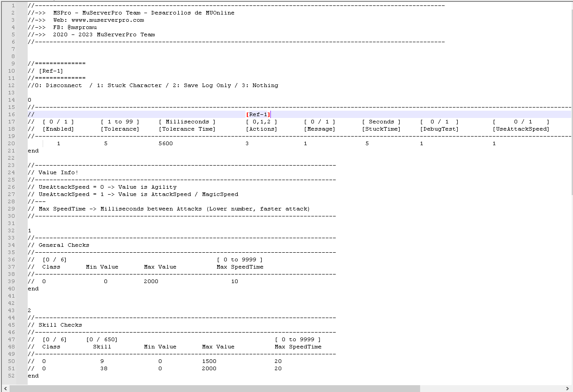Click the "// General Checks" comment line

pos(59,245)
